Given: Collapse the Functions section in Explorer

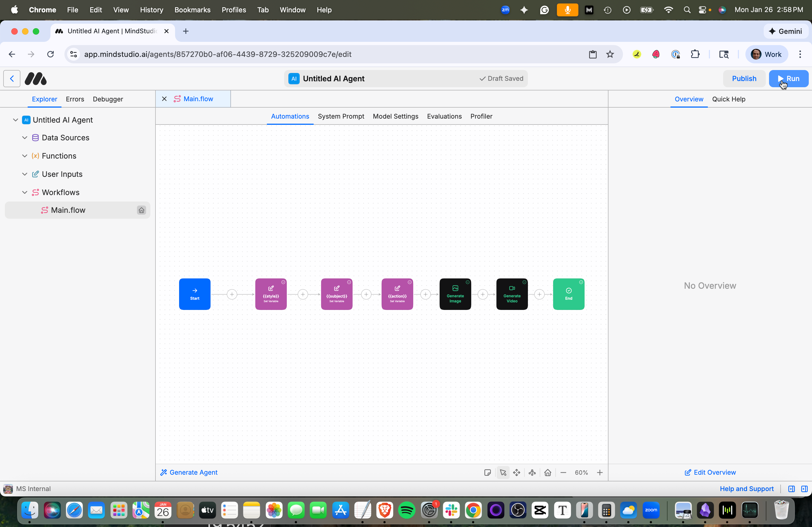Looking at the screenshot, I should [24, 156].
